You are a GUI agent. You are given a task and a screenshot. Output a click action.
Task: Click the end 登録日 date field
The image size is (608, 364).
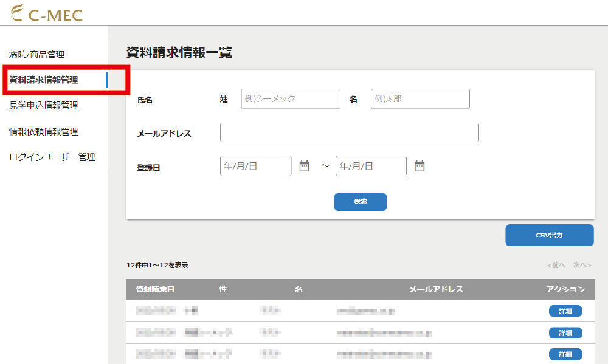(x=371, y=166)
